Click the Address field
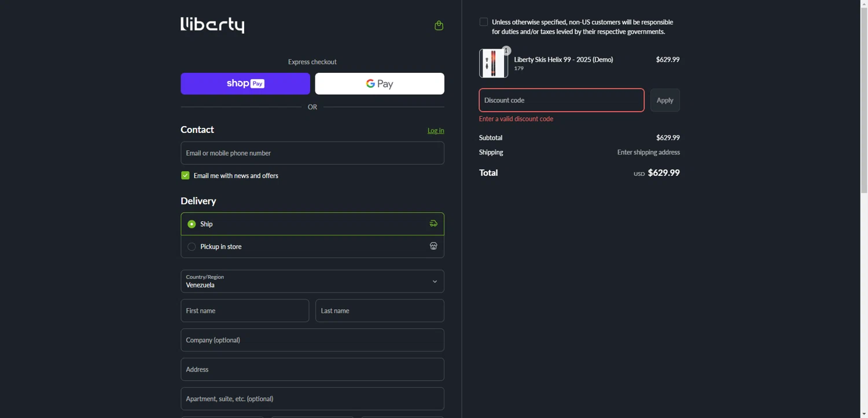Screen dimensions: 868x418 312,369
